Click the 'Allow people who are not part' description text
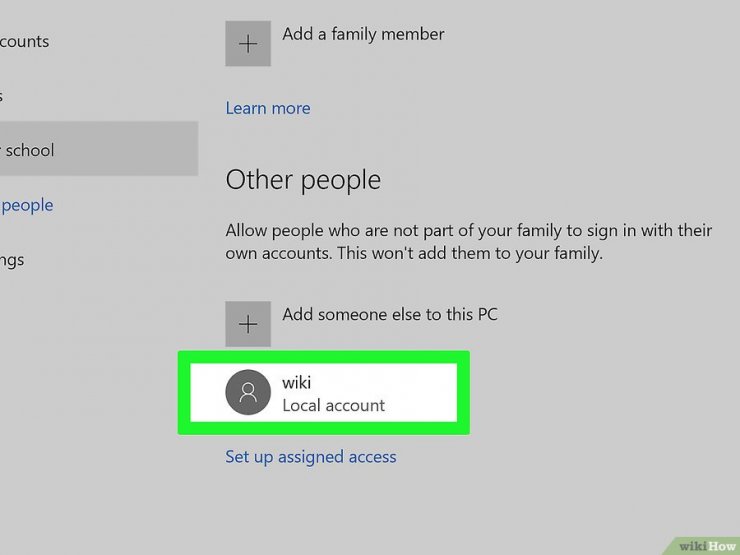The width and height of the screenshot is (740, 555). tap(469, 242)
